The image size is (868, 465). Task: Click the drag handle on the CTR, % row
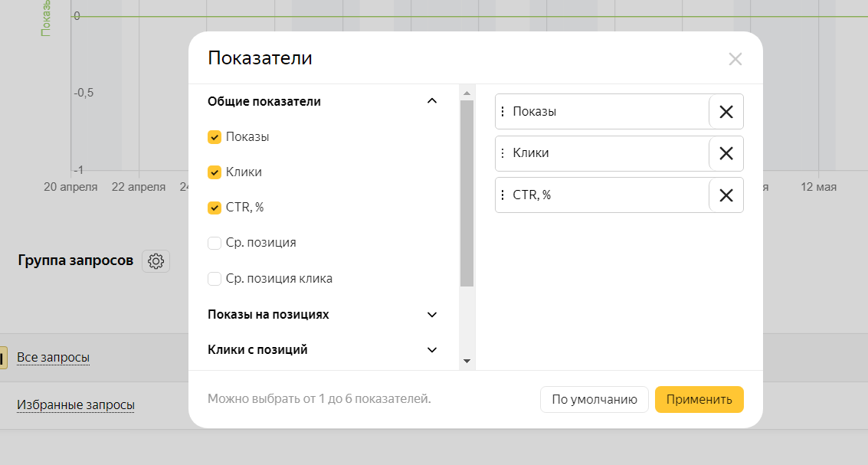(503, 195)
